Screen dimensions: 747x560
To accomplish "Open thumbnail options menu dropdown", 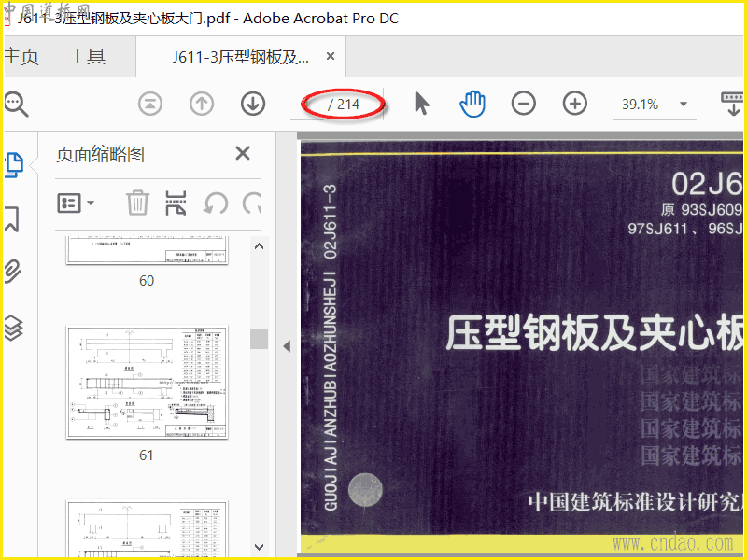I will tap(77, 203).
